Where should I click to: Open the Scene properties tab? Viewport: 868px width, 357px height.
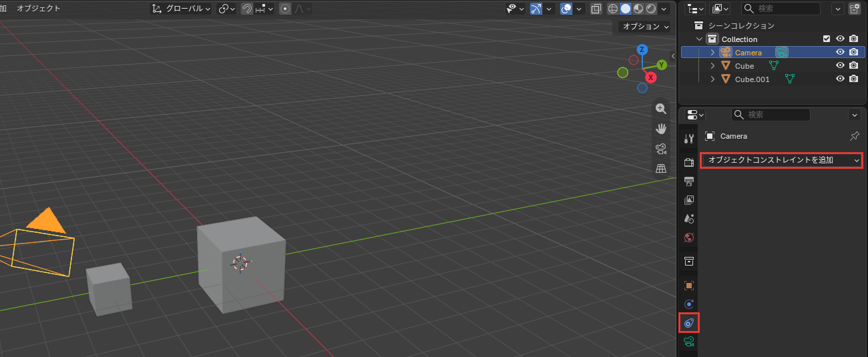tap(690, 218)
